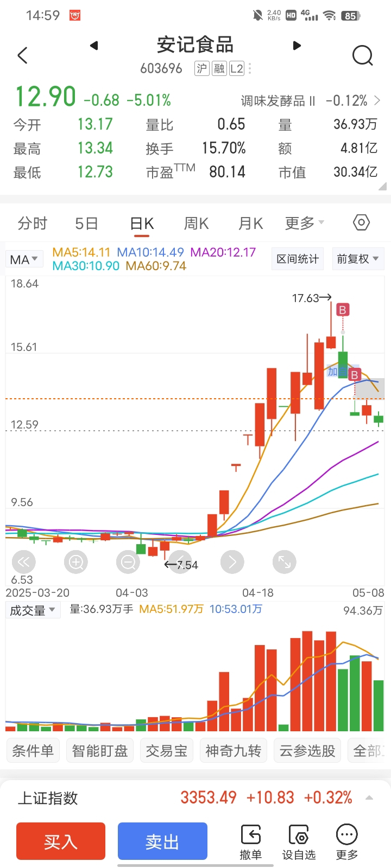The image size is (391, 868).
Task: Expand the quote details corner triangle
Action: coord(382,186)
